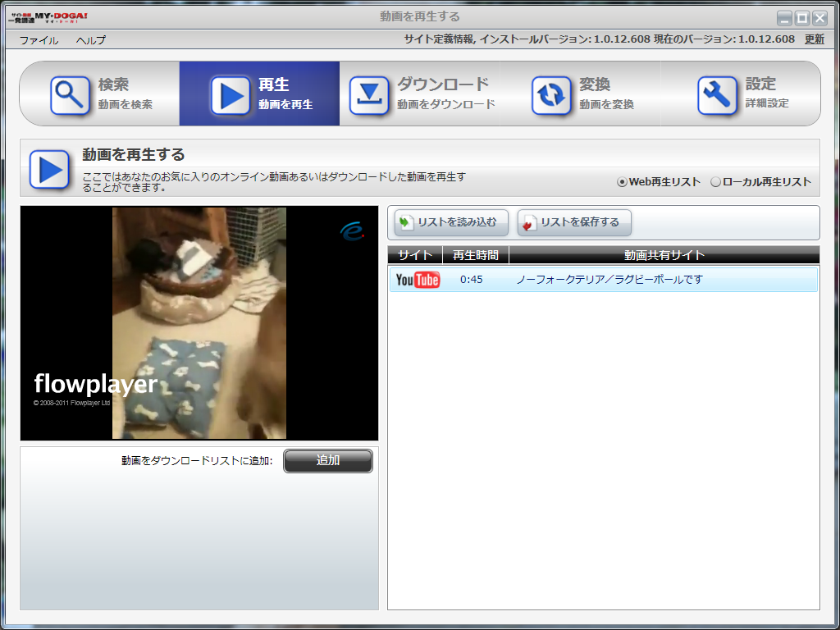The image size is (840, 630).
Task: Select the Web再生リスト radio button
Action: 622,182
